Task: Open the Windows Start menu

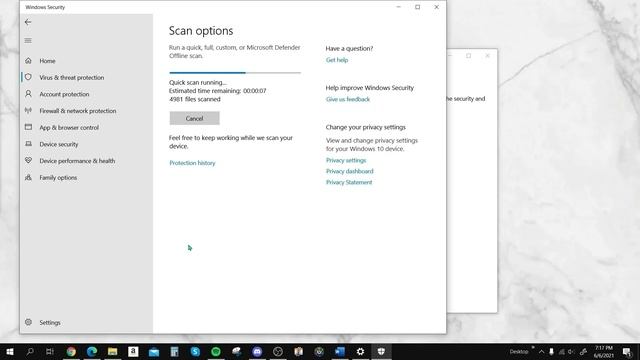Action: pyautogui.click(x=10, y=351)
